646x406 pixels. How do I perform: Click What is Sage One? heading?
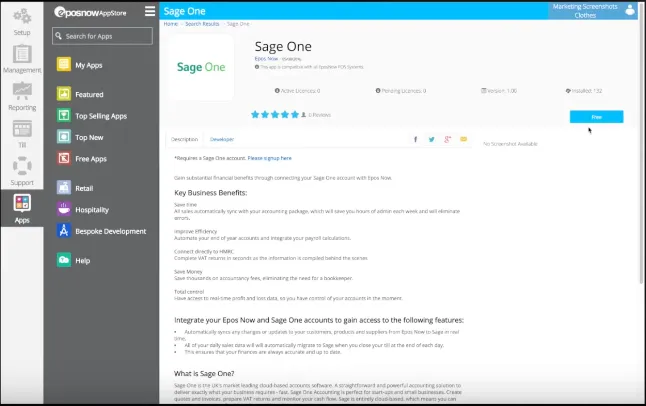pyautogui.click(x=204, y=373)
